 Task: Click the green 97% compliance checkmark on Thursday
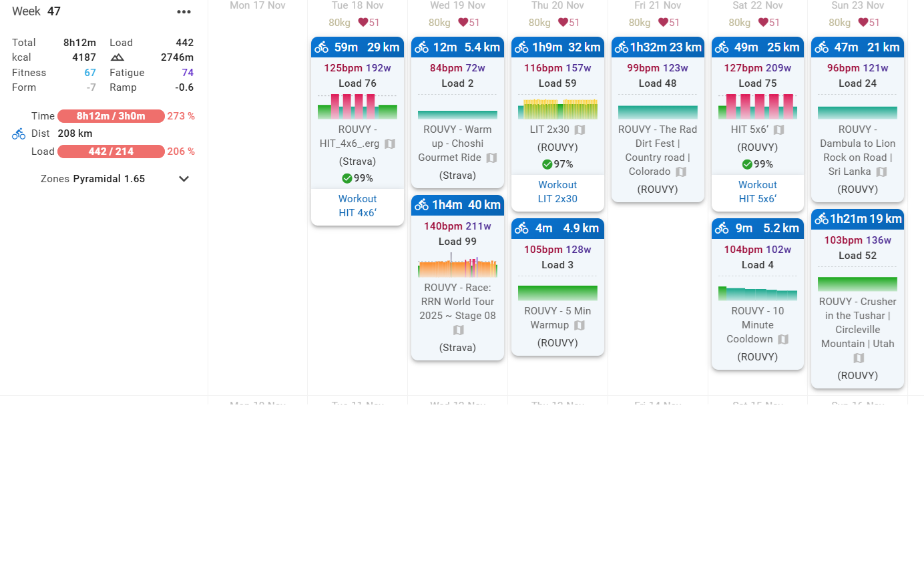click(547, 164)
